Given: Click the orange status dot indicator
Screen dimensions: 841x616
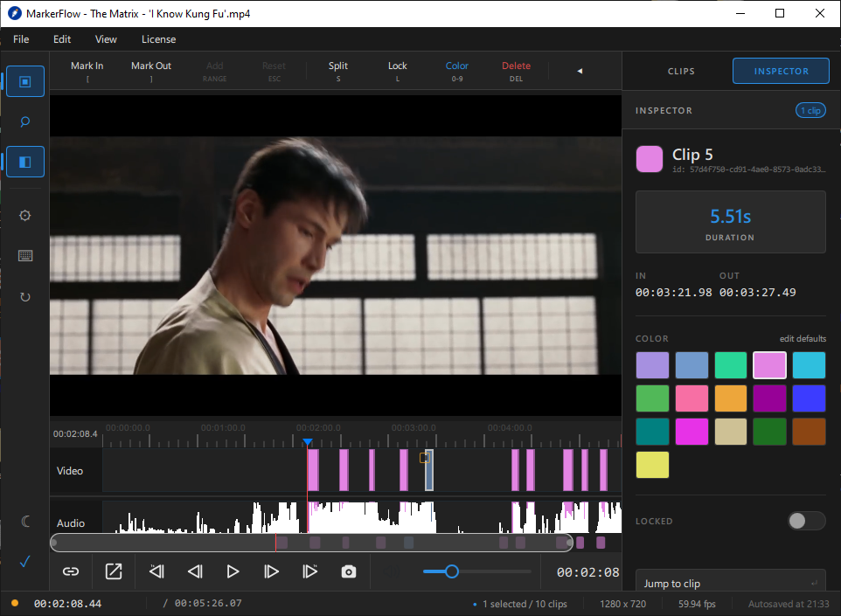Looking at the screenshot, I should tap(15, 603).
